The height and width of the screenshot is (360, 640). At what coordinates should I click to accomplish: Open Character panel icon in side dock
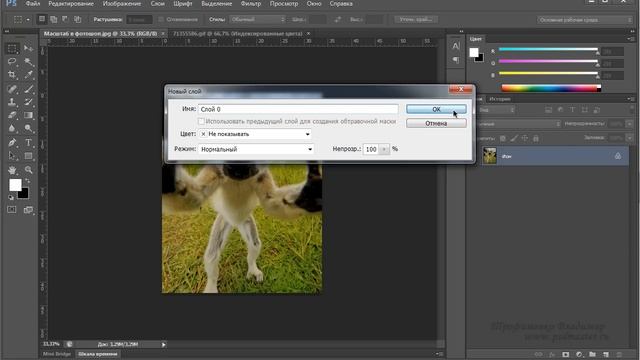click(456, 46)
